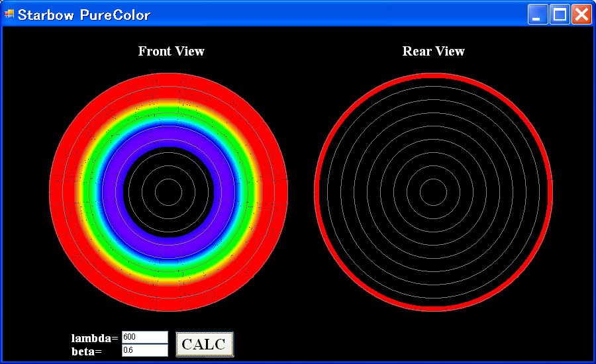Maximize the Starbow PureColor window
The width and height of the screenshot is (596, 364).
point(560,15)
